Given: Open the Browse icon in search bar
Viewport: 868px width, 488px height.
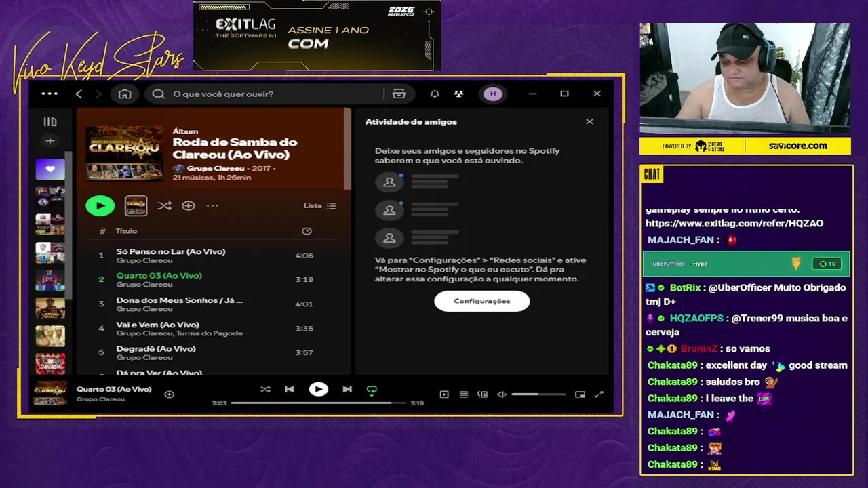Looking at the screenshot, I should 399,94.
